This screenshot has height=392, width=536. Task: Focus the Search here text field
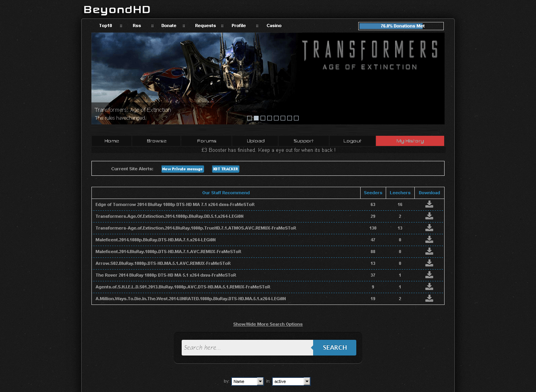click(x=247, y=348)
